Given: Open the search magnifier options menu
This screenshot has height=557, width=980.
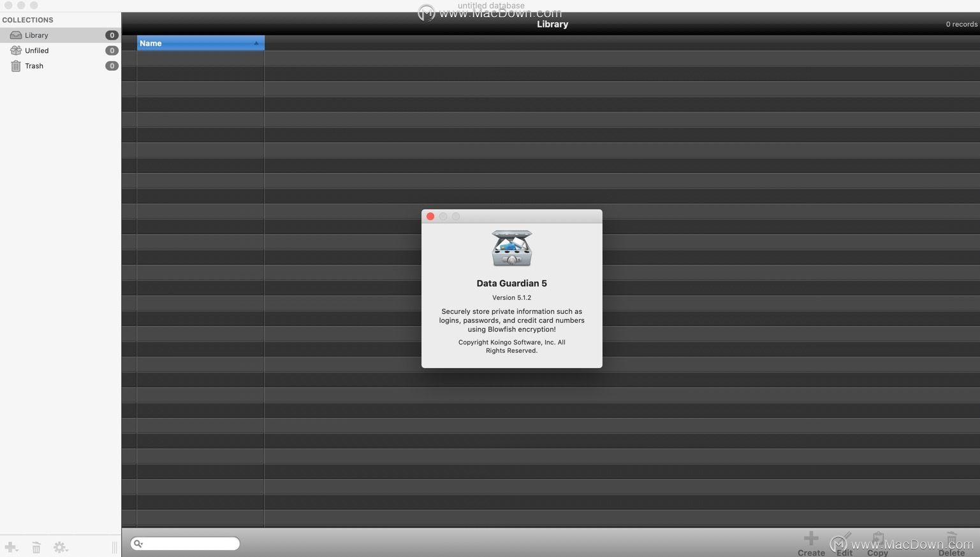Looking at the screenshot, I should 138,544.
